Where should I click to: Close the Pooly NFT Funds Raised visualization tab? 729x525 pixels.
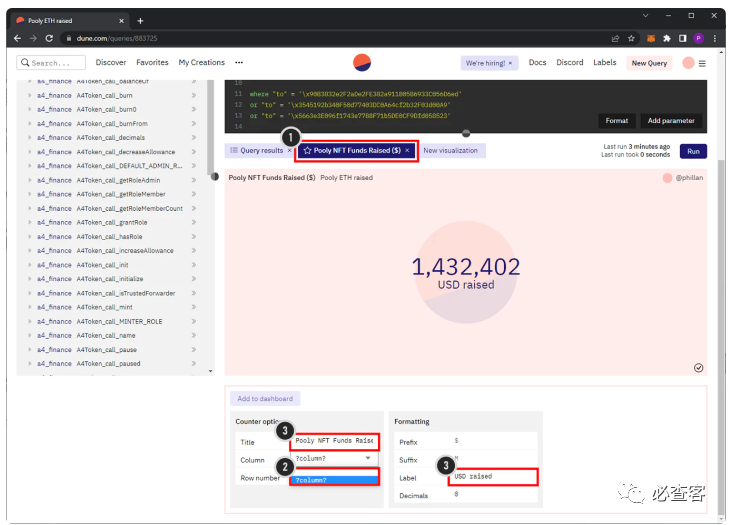click(x=407, y=151)
